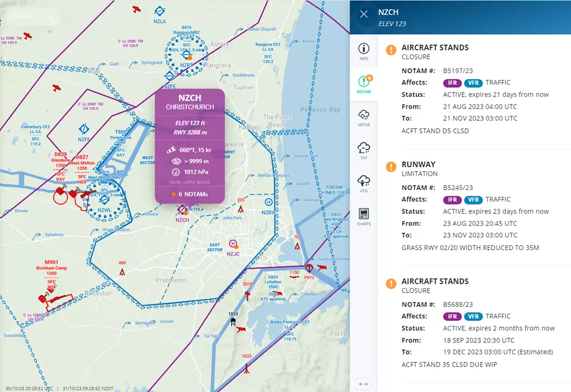Collapse the side panel with arrows button
Screen dimensions: 571x392
pyautogui.click(x=363, y=384)
